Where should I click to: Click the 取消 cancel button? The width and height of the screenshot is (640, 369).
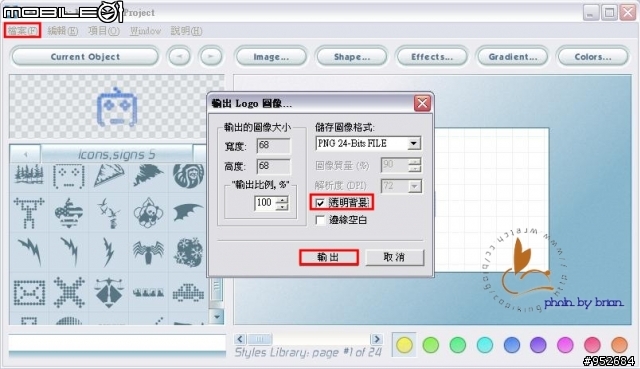click(x=394, y=257)
